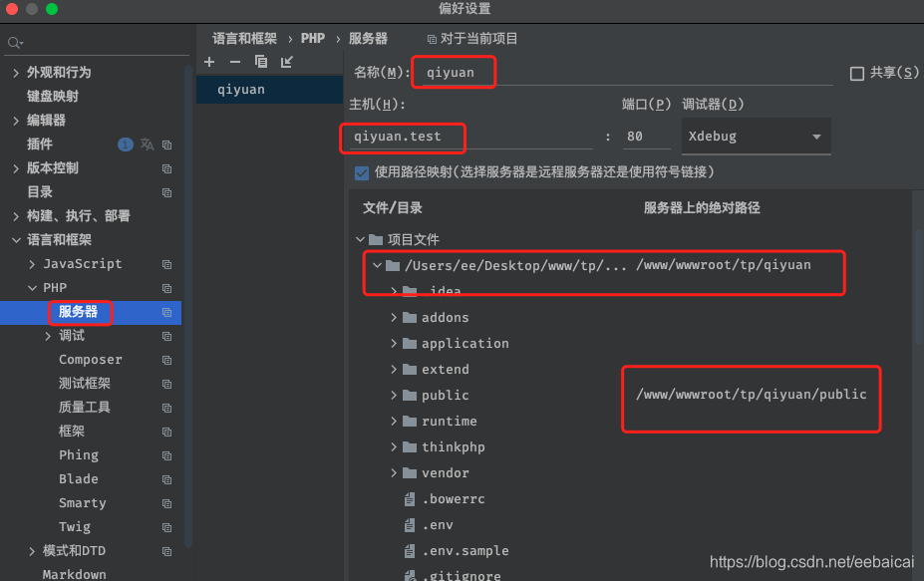Open the Composer settings page

point(91,360)
